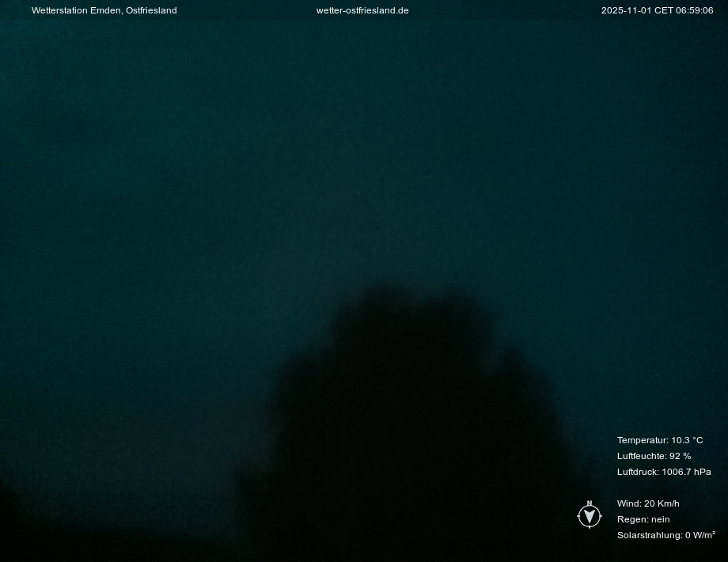Select the 0 W/m² solar radiation value
The height and width of the screenshot is (562, 728).
[700, 535]
